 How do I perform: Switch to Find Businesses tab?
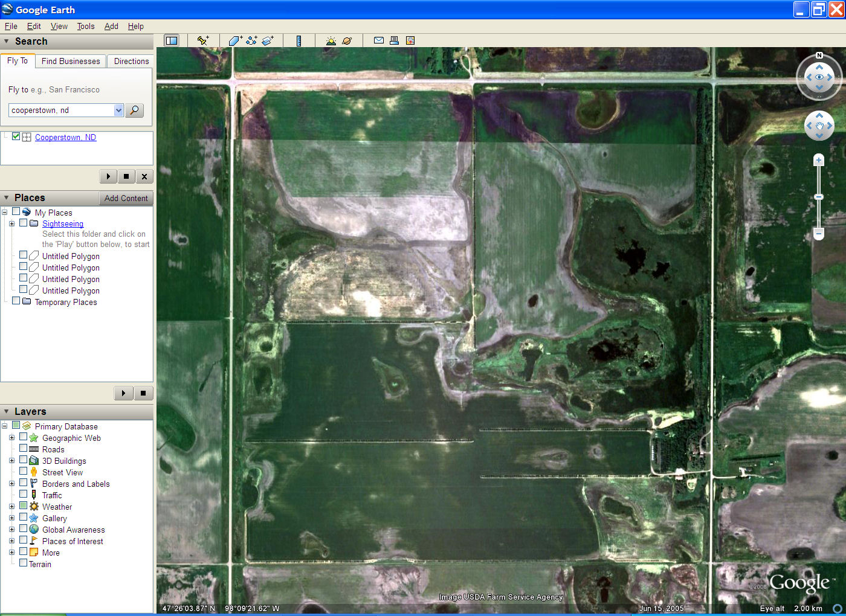click(x=71, y=61)
